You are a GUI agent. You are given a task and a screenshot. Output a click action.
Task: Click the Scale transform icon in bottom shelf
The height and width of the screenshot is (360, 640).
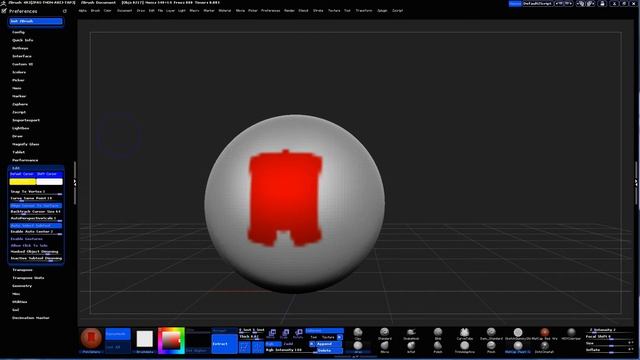[x=285, y=333]
